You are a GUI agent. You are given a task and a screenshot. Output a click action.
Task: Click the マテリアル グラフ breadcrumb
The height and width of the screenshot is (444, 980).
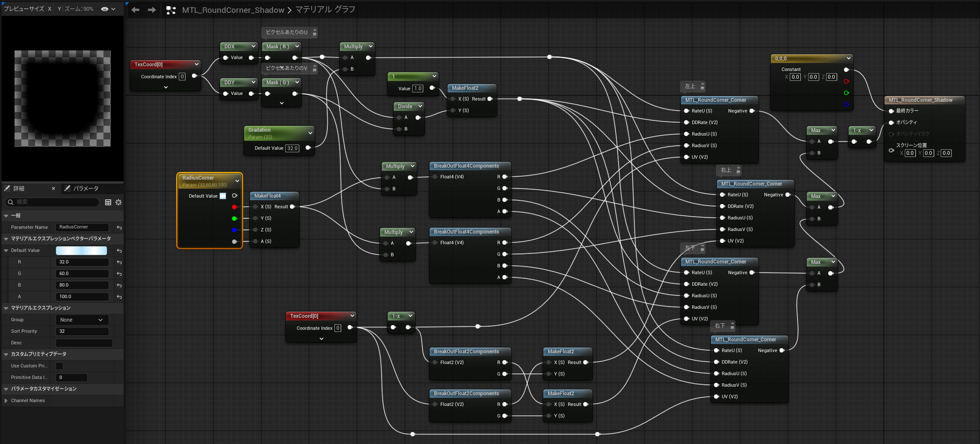[325, 9]
